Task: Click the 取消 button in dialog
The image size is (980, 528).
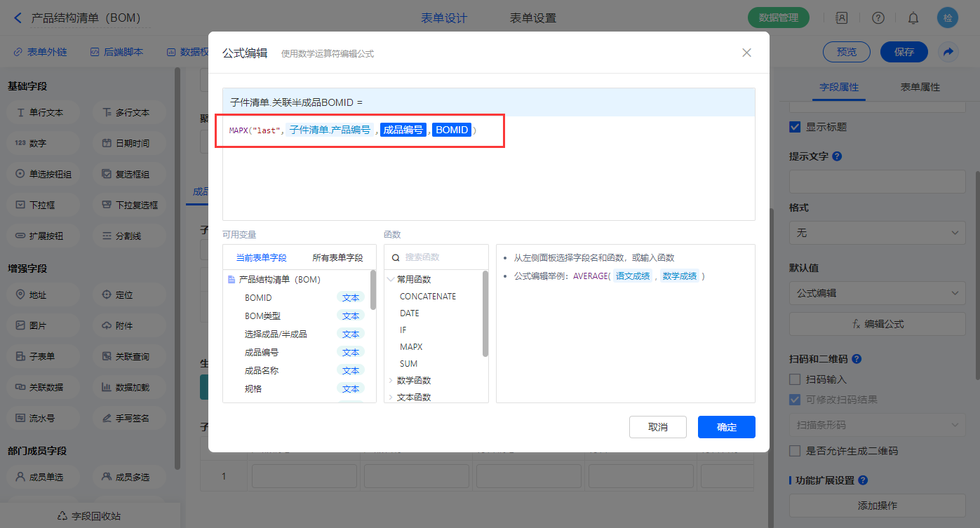Action: [x=657, y=427]
